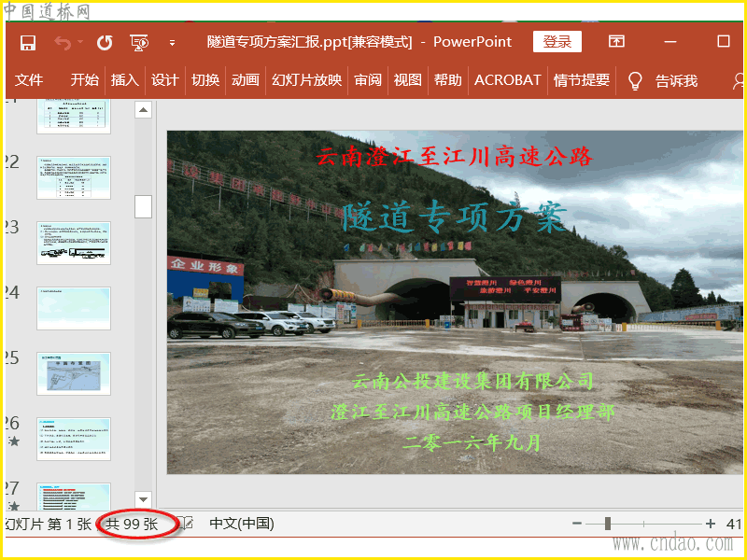Expand the Undo history dropdown arrow
Image resolution: width=747 pixels, height=560 pixels.
click(79, 42)
